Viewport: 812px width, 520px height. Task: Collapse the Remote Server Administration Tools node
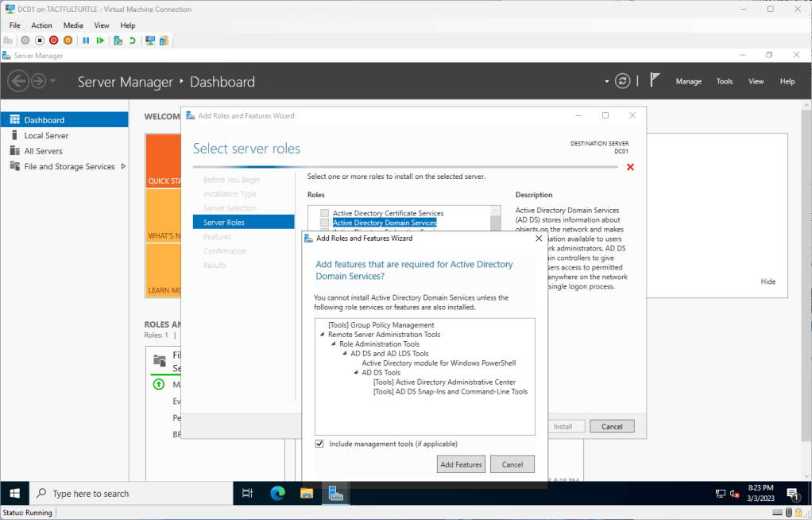(323, 335)
